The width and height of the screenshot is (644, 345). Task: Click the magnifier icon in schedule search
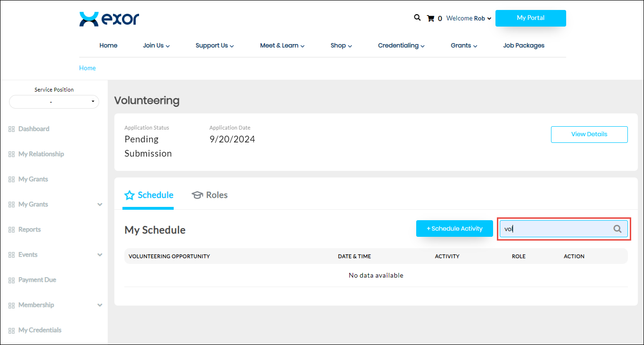[x=617, y=229]
